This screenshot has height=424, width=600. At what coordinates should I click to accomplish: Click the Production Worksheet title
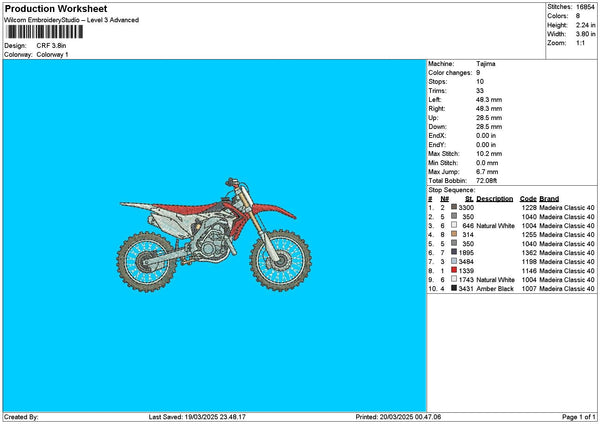56,9
